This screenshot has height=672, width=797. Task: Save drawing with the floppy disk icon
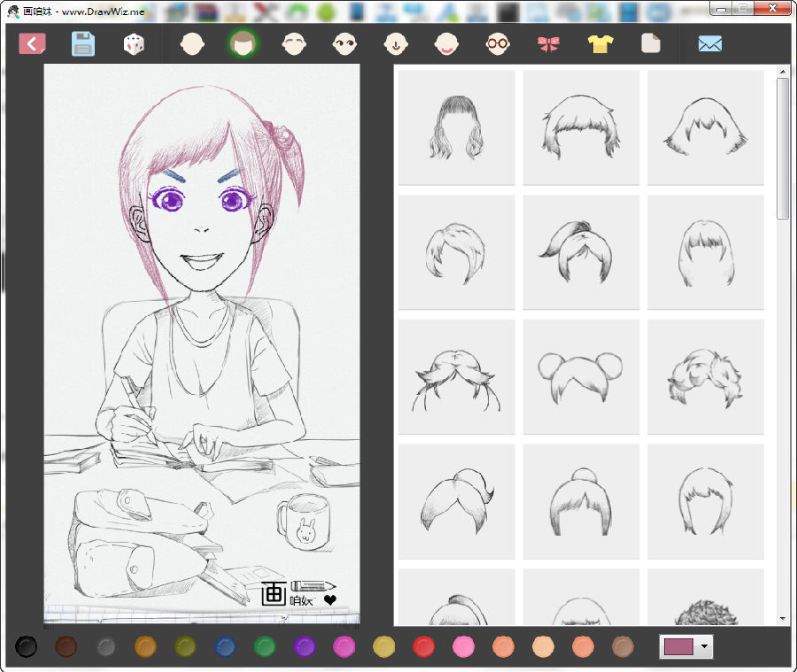83,43
